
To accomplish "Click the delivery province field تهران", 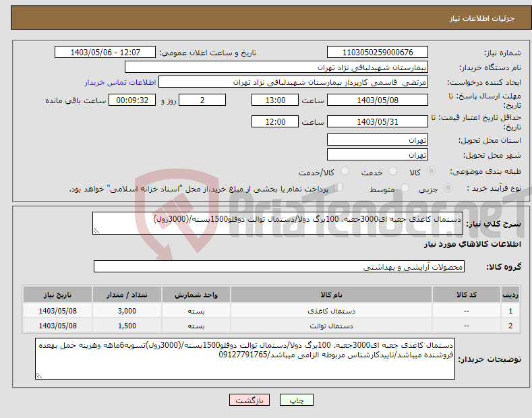I will point(378,140).
